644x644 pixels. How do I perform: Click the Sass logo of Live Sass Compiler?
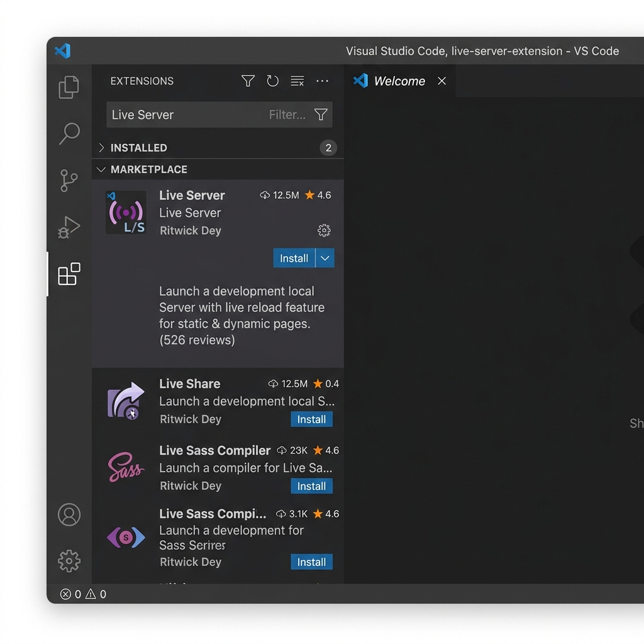126,467
